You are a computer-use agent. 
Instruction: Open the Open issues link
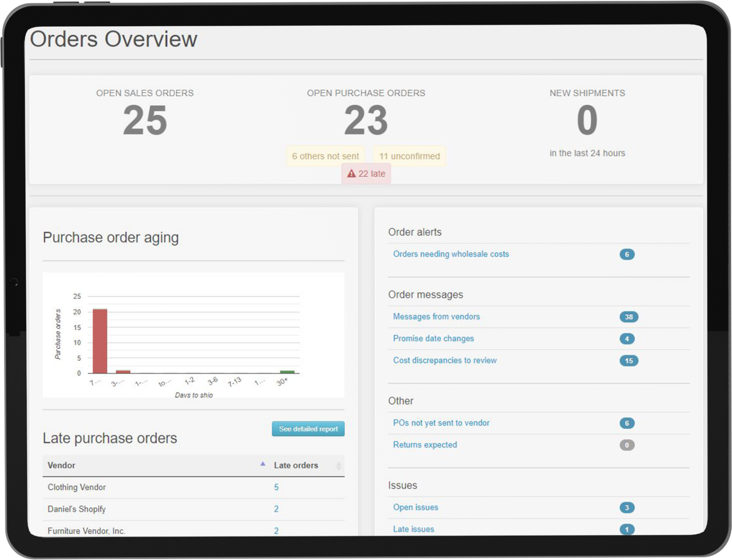[416, 507]
